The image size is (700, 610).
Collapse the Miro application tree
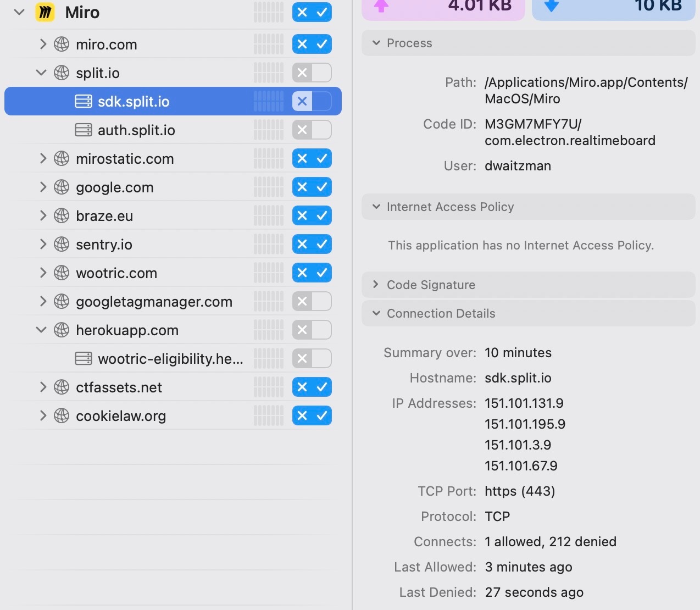pos(19,12)
